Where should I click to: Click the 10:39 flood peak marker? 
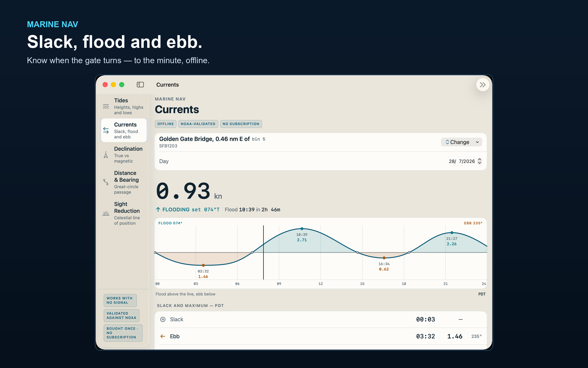[x=302, y=229]
